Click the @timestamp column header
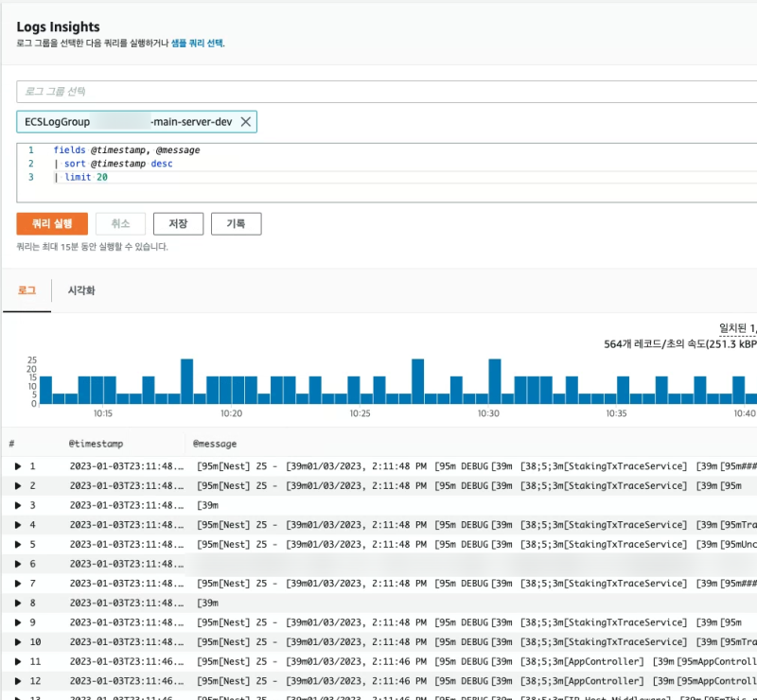This screenshot has width=757, height=700. coord(96,443)
